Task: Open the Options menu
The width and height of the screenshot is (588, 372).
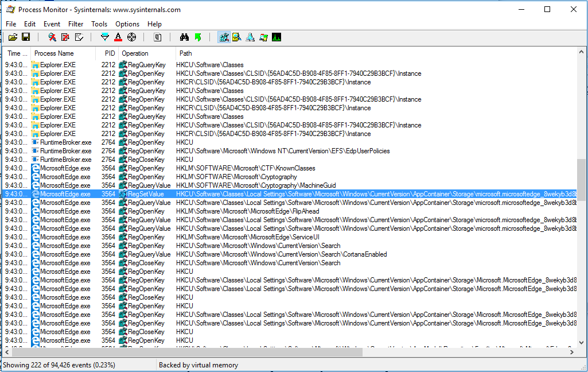Action: pos(127,24)
